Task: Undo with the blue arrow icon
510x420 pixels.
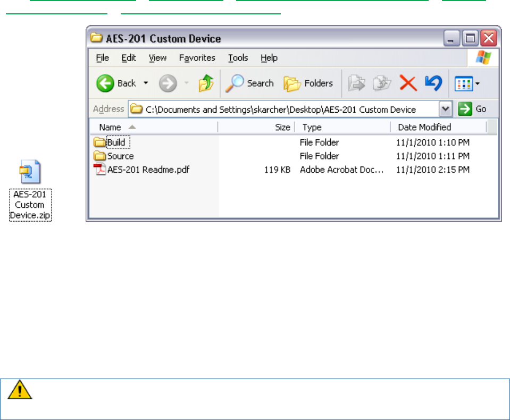Action: (433, 83)
